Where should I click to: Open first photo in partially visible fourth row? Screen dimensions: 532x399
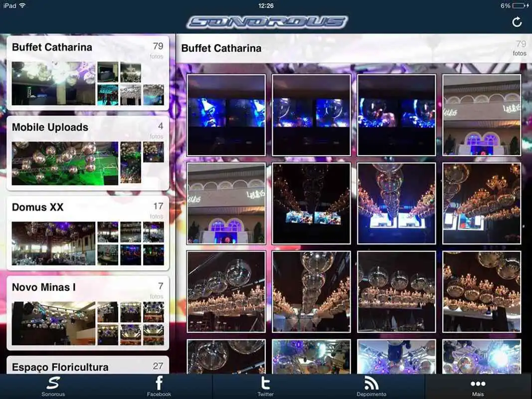pos(226,357)
